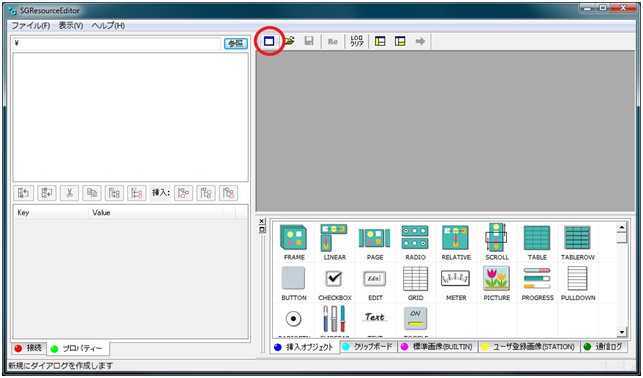Select the layout icon with yellow bottom pane

[x=400, y=41]
